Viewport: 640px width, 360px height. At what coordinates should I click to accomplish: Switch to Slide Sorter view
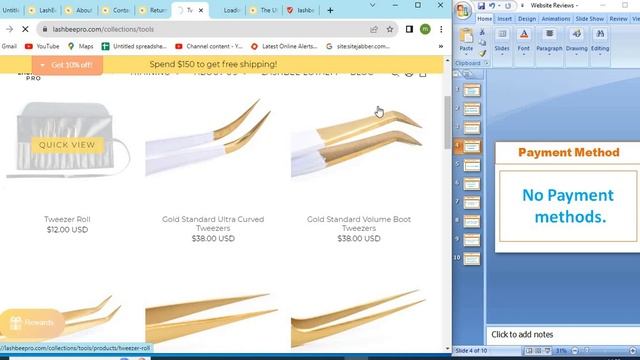(538, 351)
